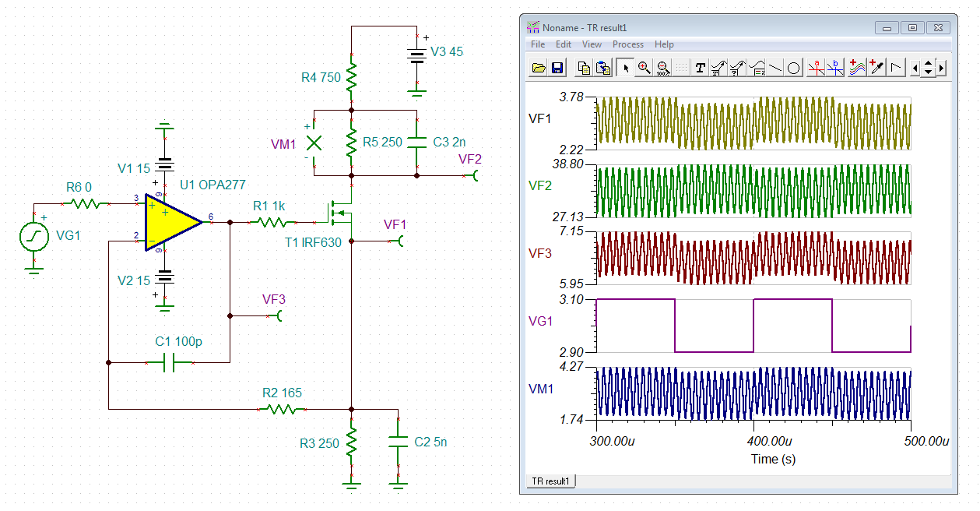Select the Text 'T' tool

[700, 69]
